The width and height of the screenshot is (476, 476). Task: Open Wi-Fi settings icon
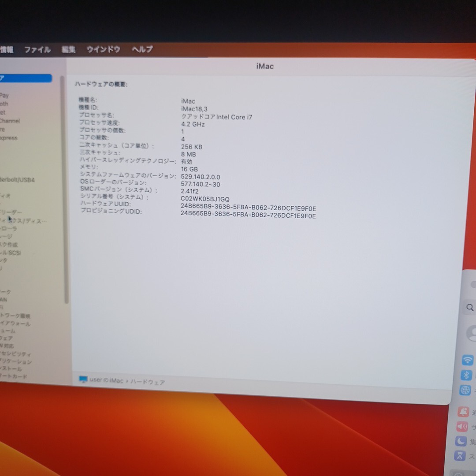[468, 360]
